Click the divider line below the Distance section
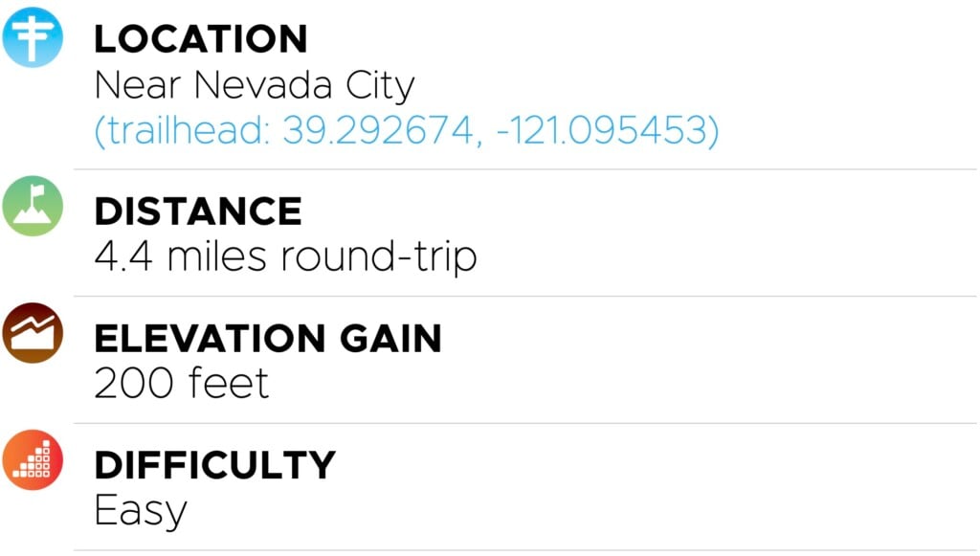Screen dimensions: 980x556 click(524, 297)
